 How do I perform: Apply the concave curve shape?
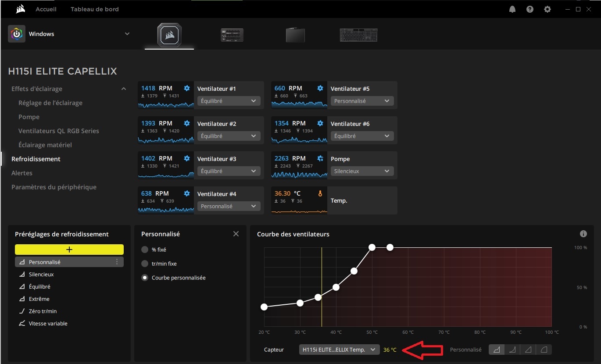click(512, 350)
